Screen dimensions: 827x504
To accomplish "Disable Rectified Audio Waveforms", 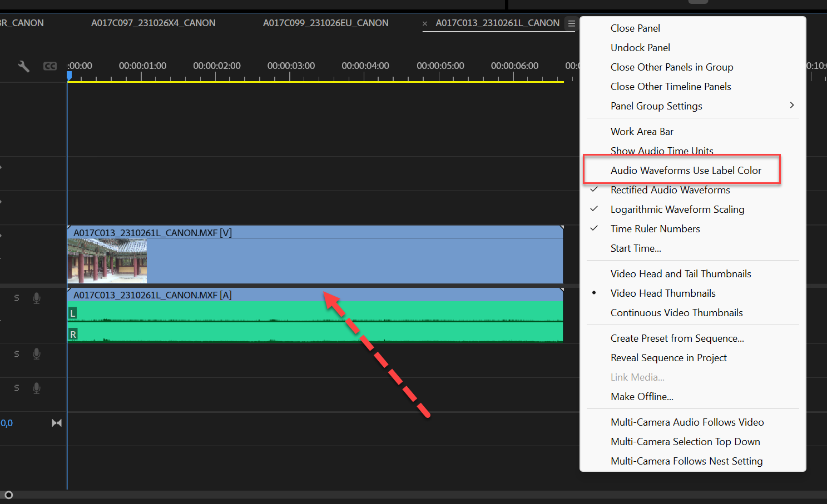I will coord(670,189).
